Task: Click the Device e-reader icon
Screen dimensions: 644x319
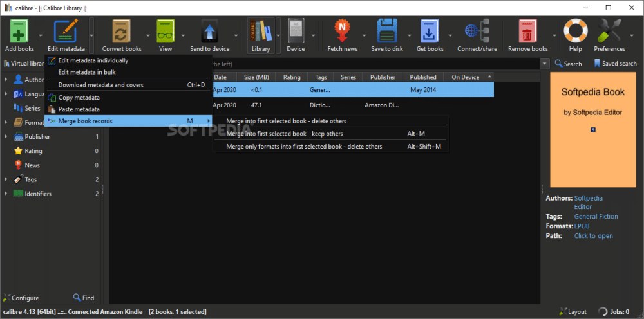Action: tap(296, 31)
